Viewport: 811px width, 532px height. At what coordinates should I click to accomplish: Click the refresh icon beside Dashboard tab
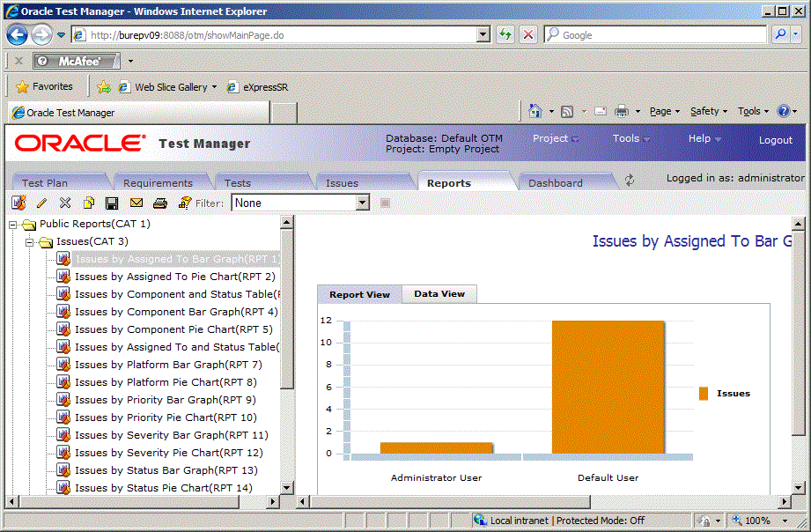630,180
